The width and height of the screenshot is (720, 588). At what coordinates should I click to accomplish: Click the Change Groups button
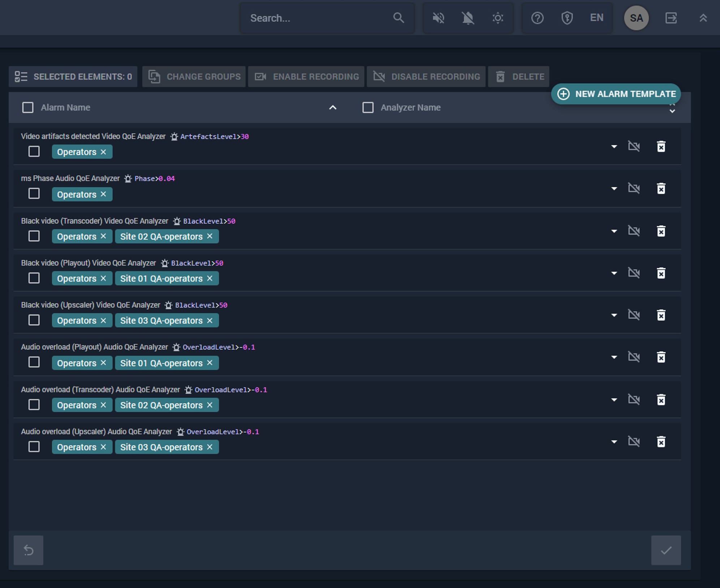pyautogui.click(x=194, y=77)
